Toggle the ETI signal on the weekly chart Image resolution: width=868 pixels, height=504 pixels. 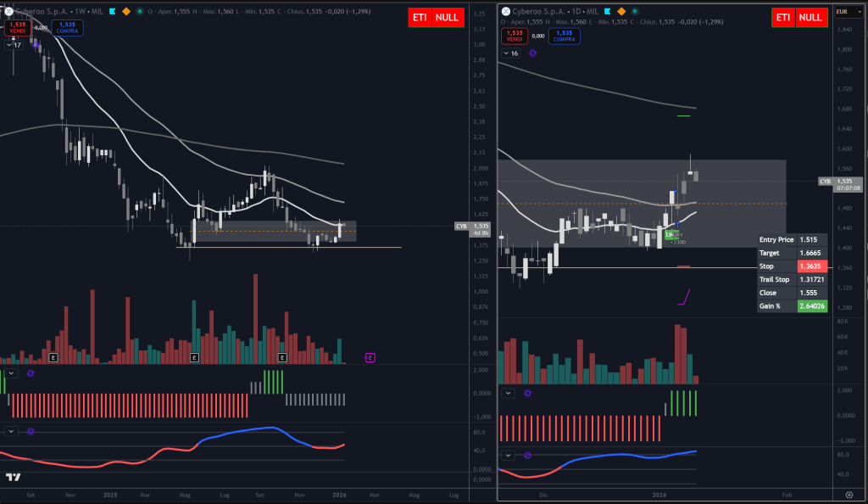421,17
